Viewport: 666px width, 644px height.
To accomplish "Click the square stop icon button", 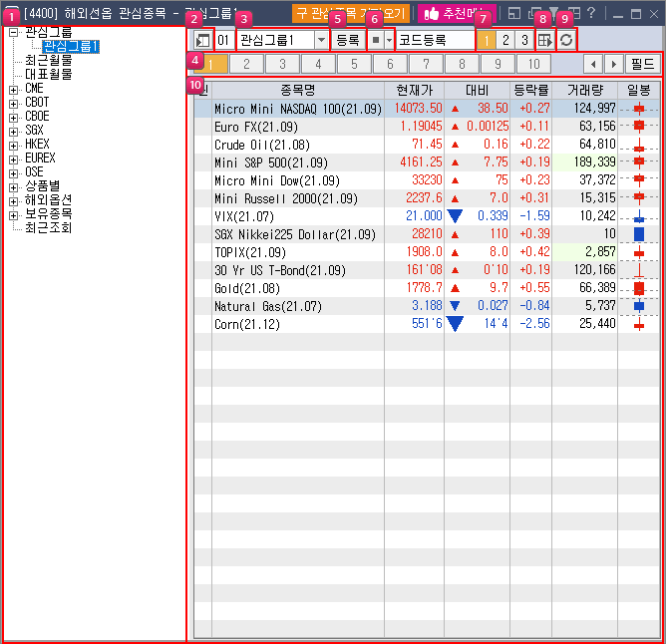I will click(x=376, y=40).
